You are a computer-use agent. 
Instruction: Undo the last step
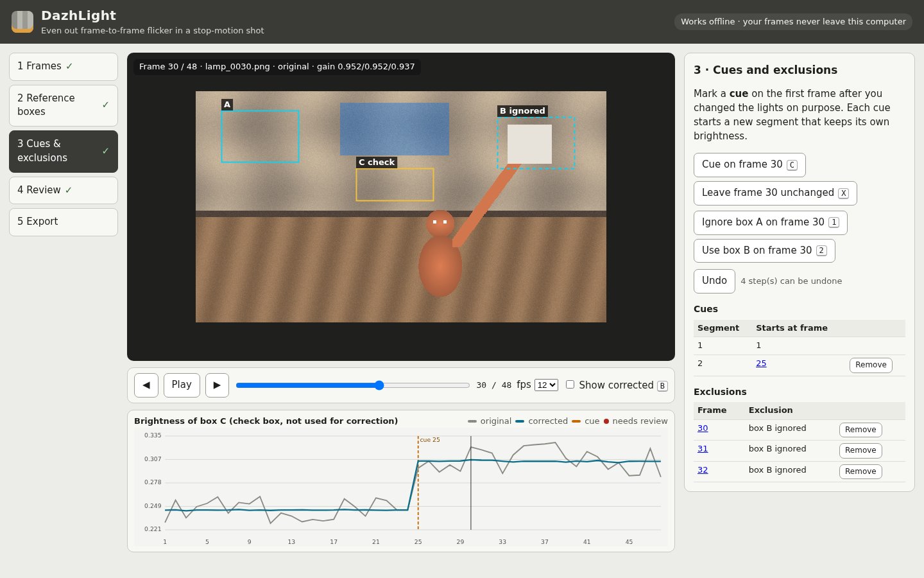tap(714, 281)
